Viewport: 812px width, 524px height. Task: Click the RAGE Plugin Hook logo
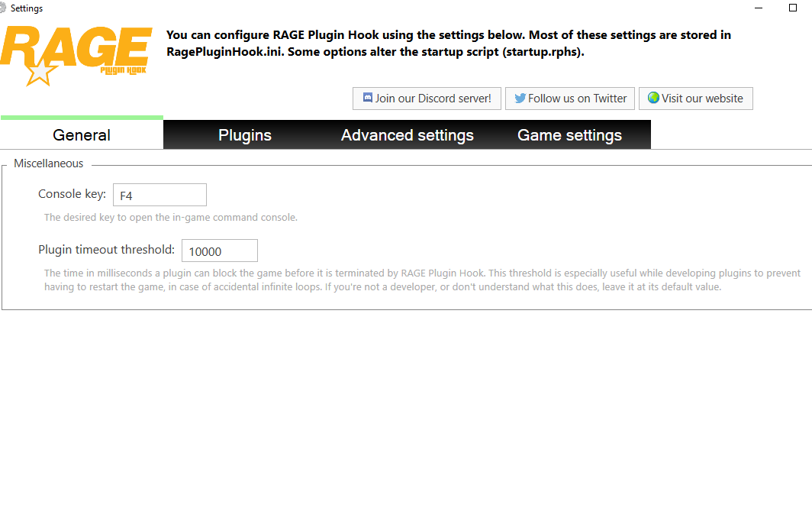click(x=76, y=56)
